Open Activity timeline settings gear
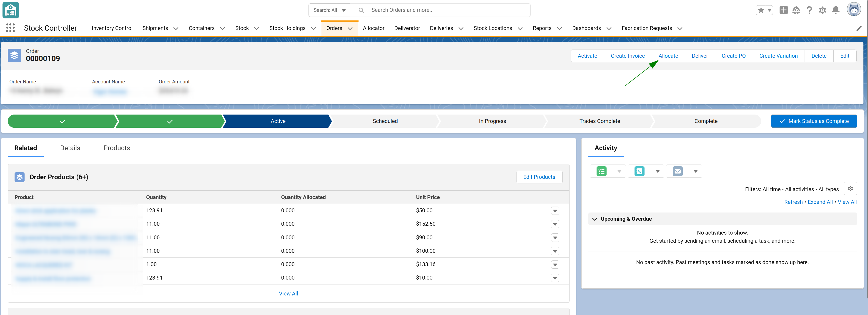Screen dimensions: 868x315 coord(850,189)
